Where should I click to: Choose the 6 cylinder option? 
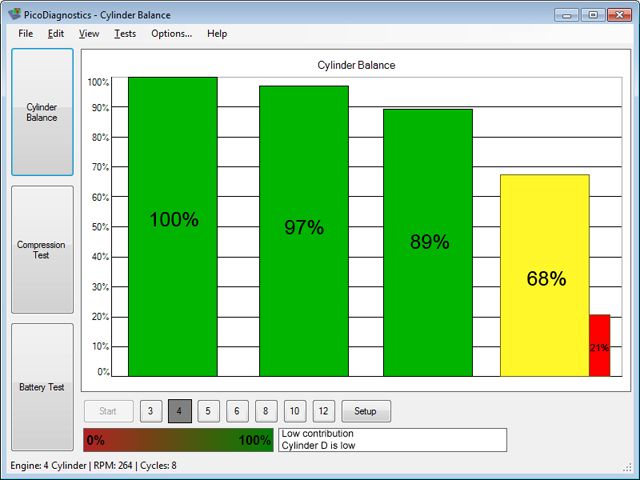point(237,411)
